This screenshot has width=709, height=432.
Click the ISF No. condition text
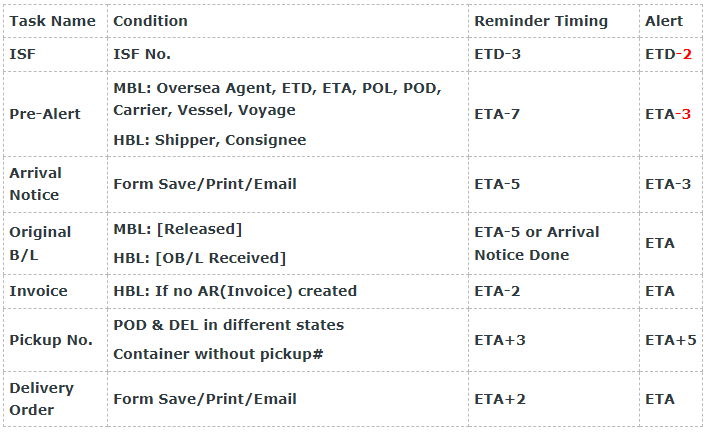pyautogui.click(x=142, y=54)
